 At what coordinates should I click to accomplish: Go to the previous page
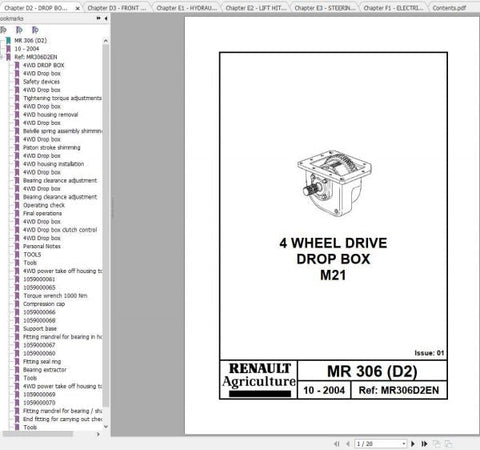point(348,444)
